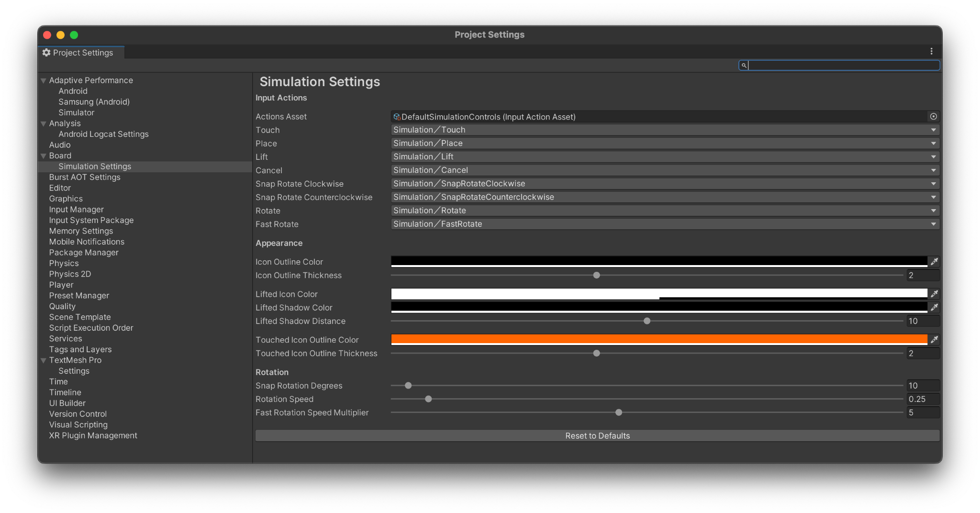Open the Actions Asset object picker
Image resolution: width=980 pixels, height=513 pixels.
934,116
